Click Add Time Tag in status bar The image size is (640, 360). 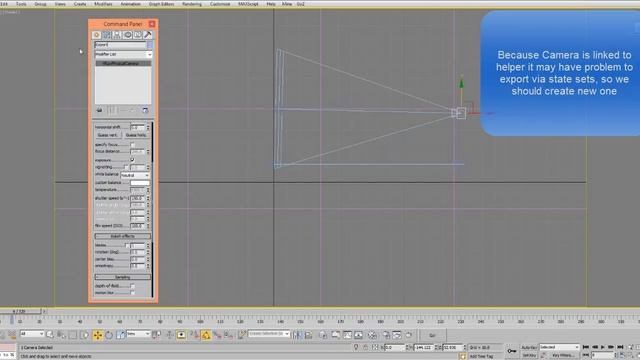tap(482, 356)
